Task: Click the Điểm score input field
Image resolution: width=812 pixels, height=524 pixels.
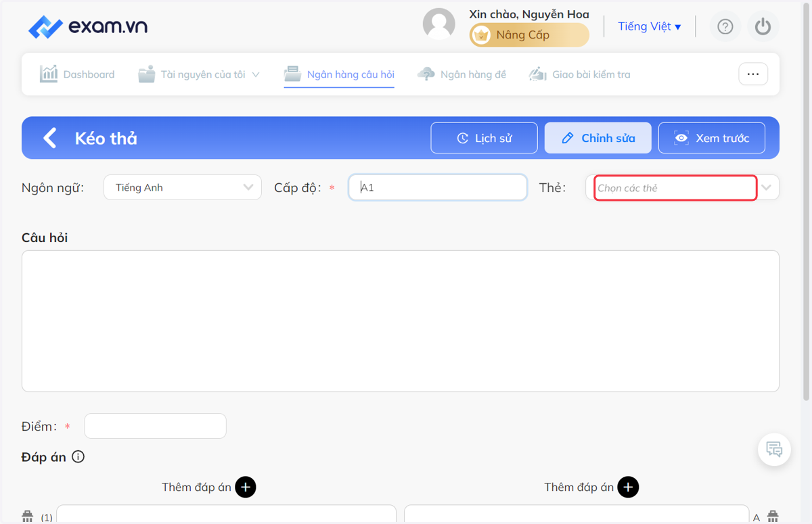Action: 155,426
